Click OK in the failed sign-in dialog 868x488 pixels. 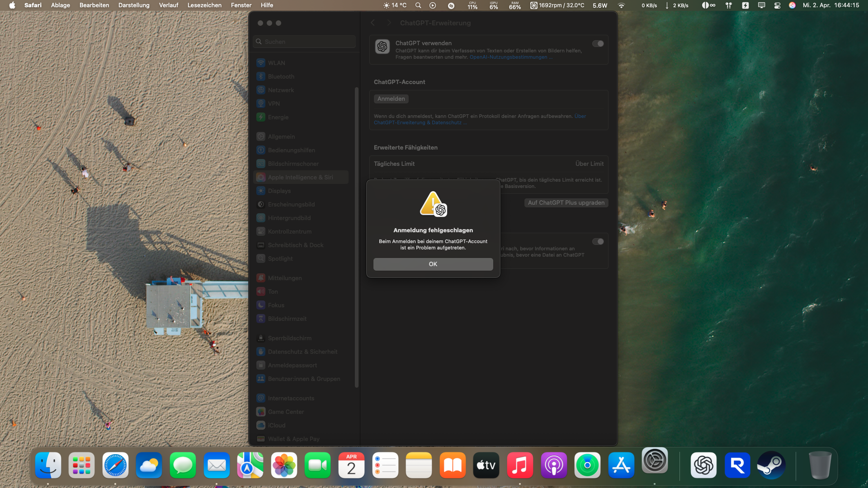[x=433, y=264]
